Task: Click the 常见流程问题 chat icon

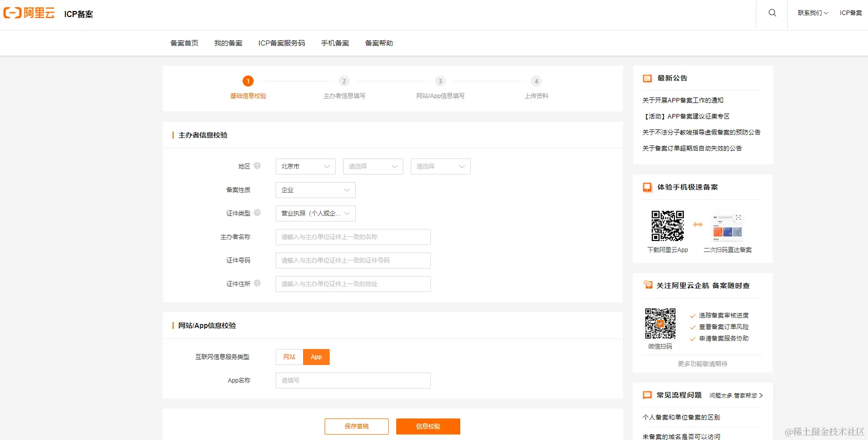Action: (647, 395)
